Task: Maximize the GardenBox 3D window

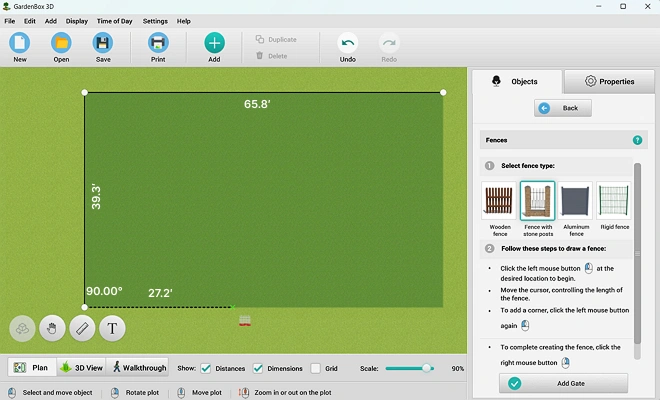Action: tap(623, 6)
